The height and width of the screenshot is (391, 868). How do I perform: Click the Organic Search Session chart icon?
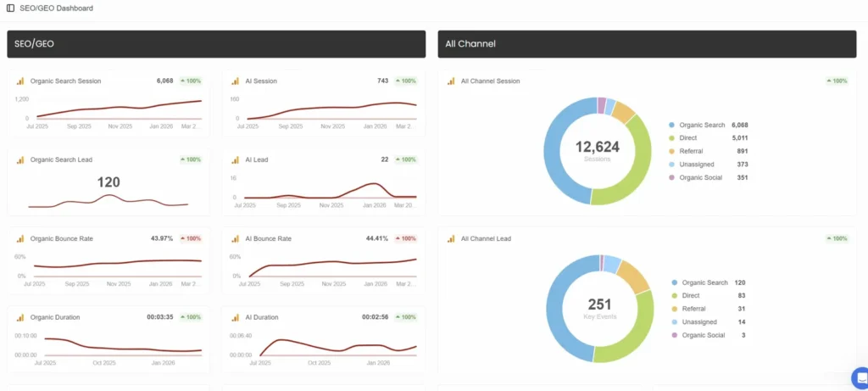(x=20, y=81)
